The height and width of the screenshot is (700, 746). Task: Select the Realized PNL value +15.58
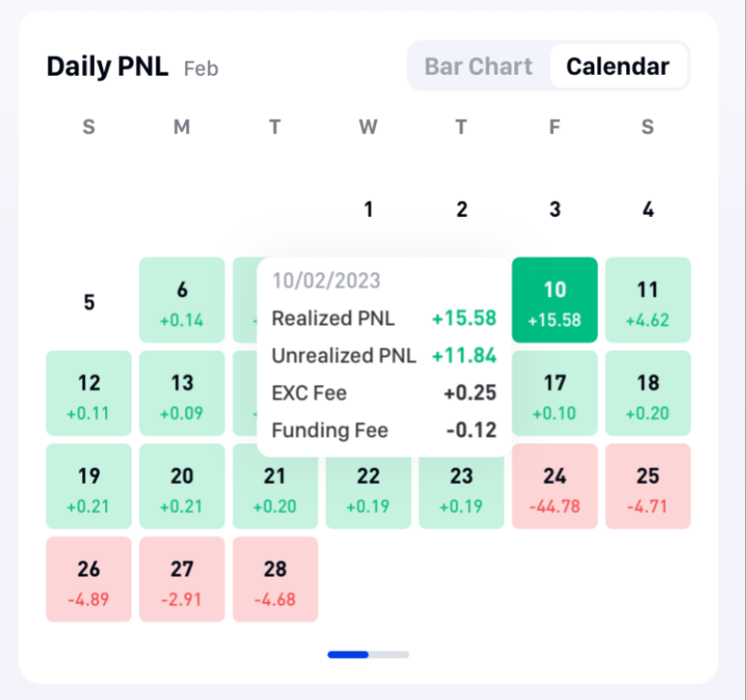click(x=464, y=318)
